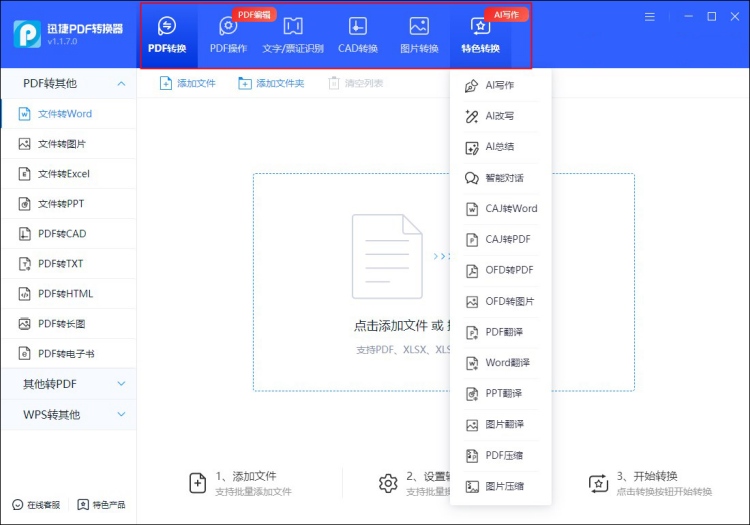Collapse the PDF转其他 section chevron
This screenshot has width=750, height=525.
121,84
